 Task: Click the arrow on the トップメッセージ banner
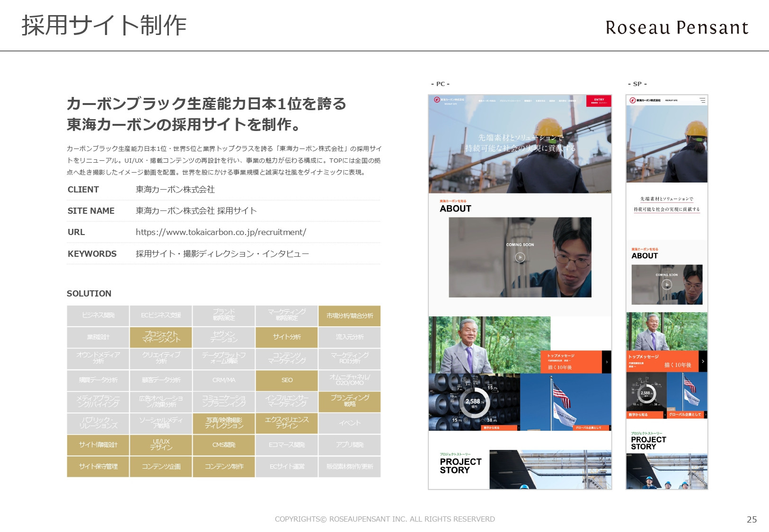point(607,361)
